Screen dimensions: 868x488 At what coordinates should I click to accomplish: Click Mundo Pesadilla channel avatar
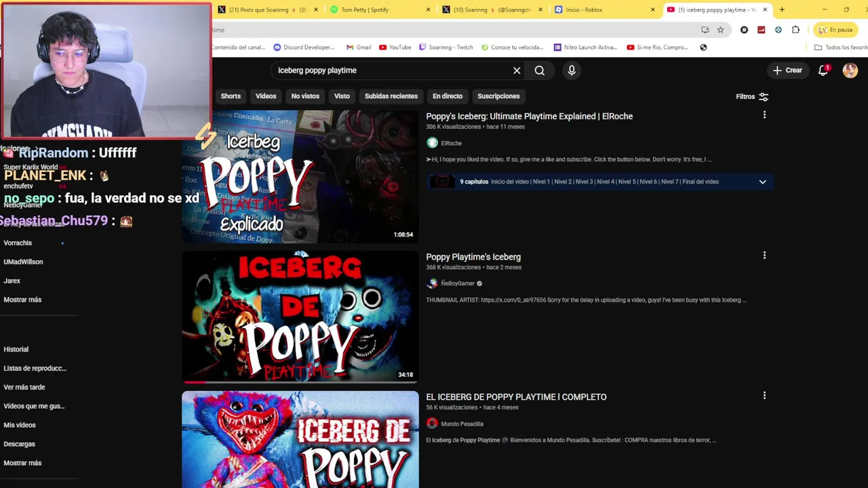[x=432, y=424]
